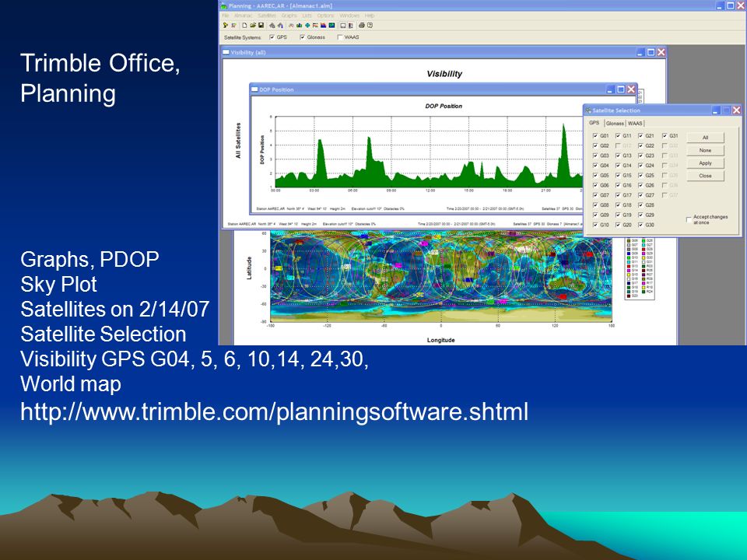Viewport: 747px width, 560px height.
Task: Open the Lists menu
Action: (307, 16)
